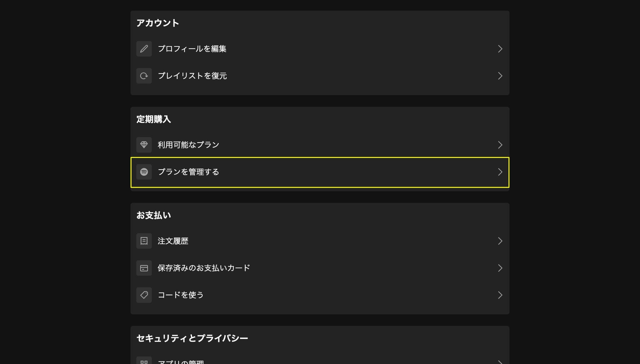Open the chevron on 注文履歴 row
The height and width of the screenshot is (364, 640).
pos(500,241)
